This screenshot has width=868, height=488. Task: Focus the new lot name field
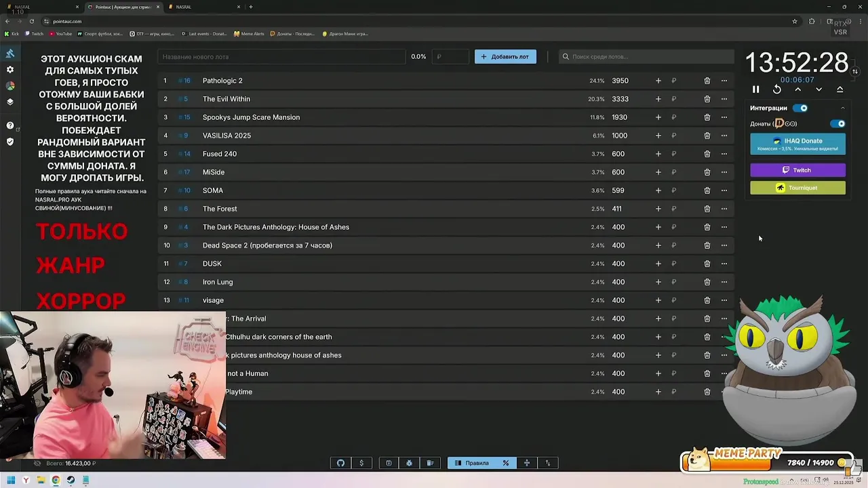click(281, 57)
